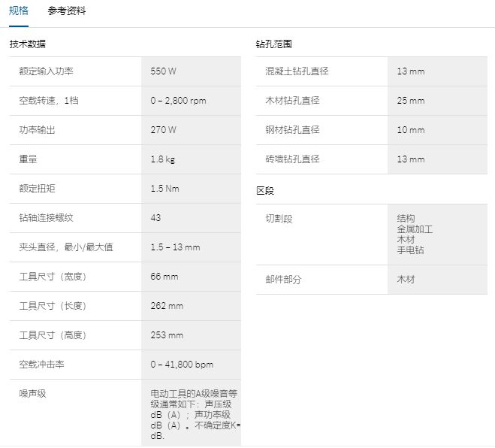Viewport: 495px width, 448px height.
Task: Switch to the 规格 tab
Action: click(x=19, y=11)
